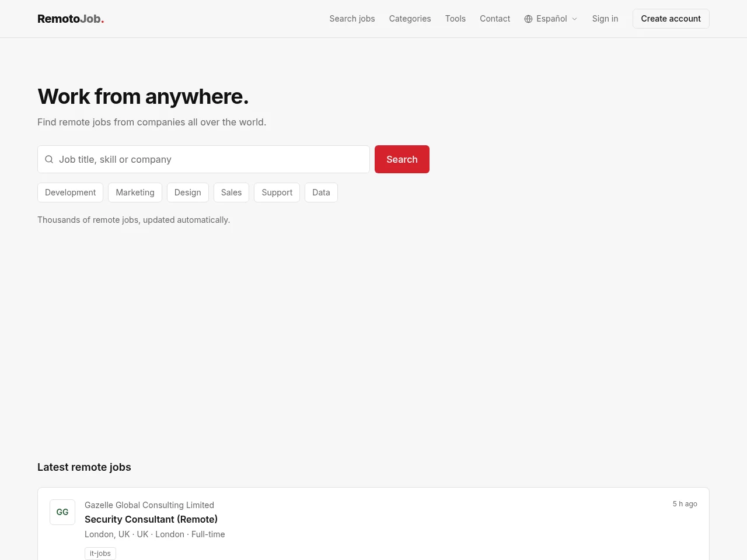Open the Categories nav item
The width and height of the screenshot is (747, 560).
point(410,19)
